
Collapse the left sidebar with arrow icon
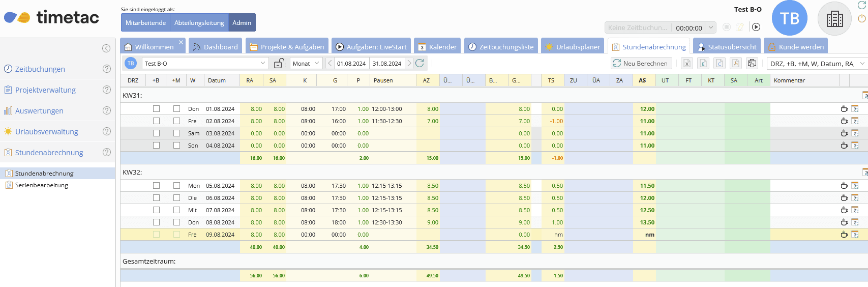[x=106, y=48]
